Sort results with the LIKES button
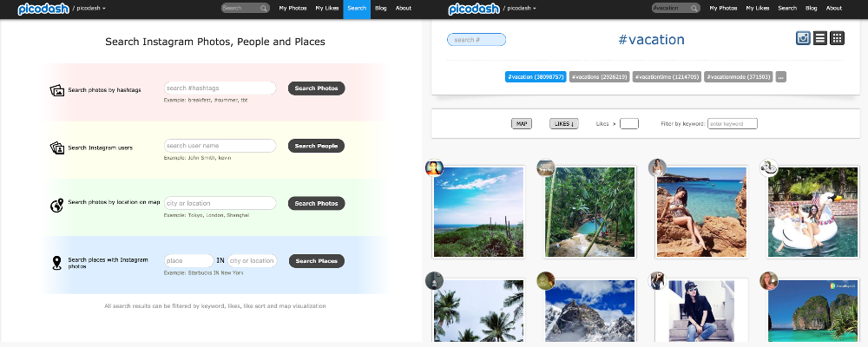Screen dimensions: 868x347 (x=564, y=123)
